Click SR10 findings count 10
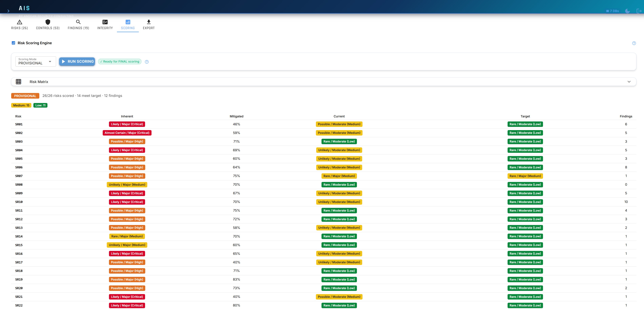The width and height of the screenshot is (644, 309). [x=626, y=202]
